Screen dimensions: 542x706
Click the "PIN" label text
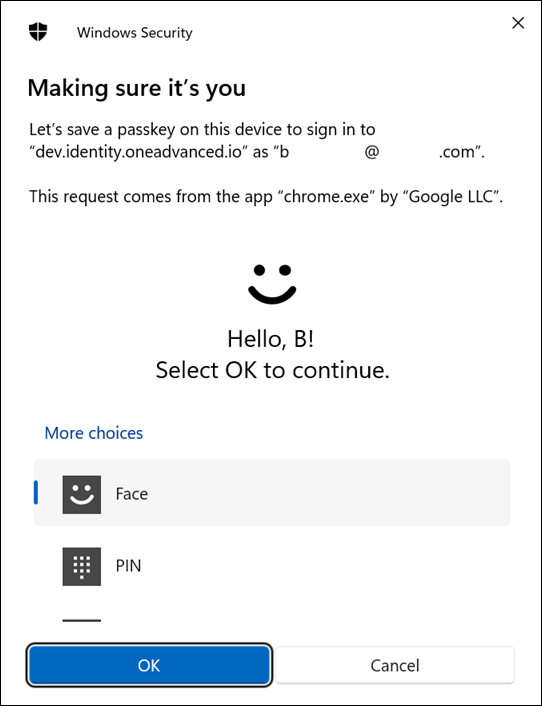128,566
